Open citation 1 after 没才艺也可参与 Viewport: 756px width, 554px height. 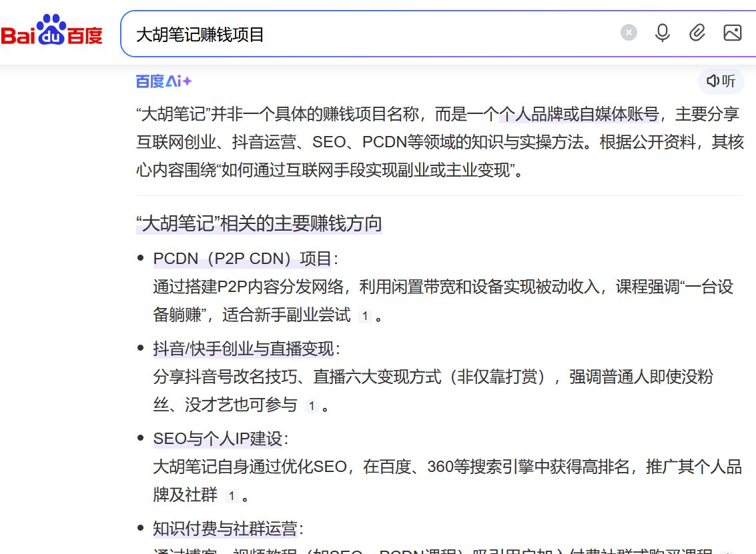311,406
